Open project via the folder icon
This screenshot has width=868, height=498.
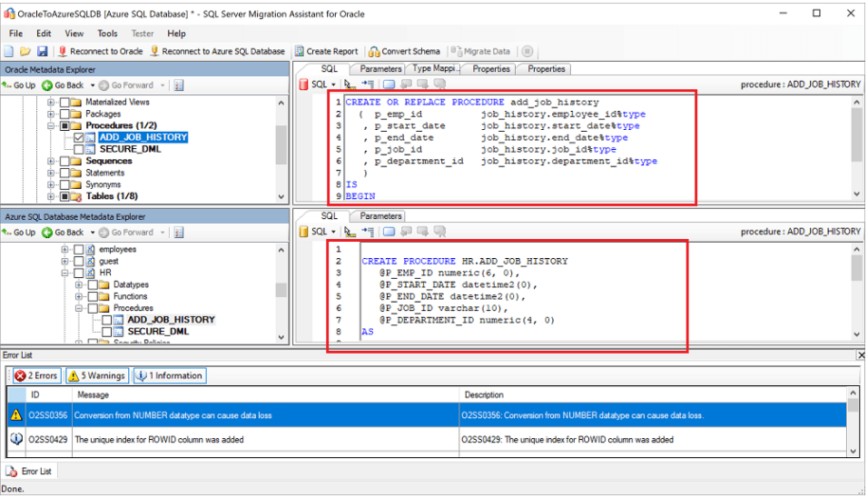pyautogui.click(x=25, y=52)
